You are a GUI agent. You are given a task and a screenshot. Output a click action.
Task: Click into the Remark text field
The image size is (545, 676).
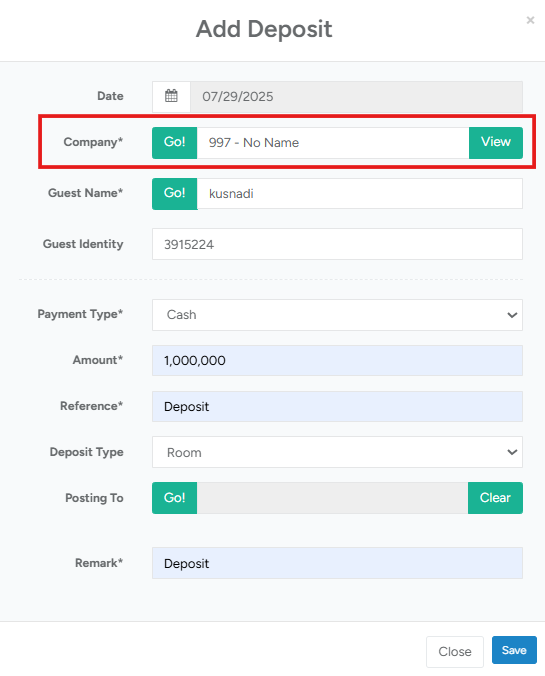point(337,563)
